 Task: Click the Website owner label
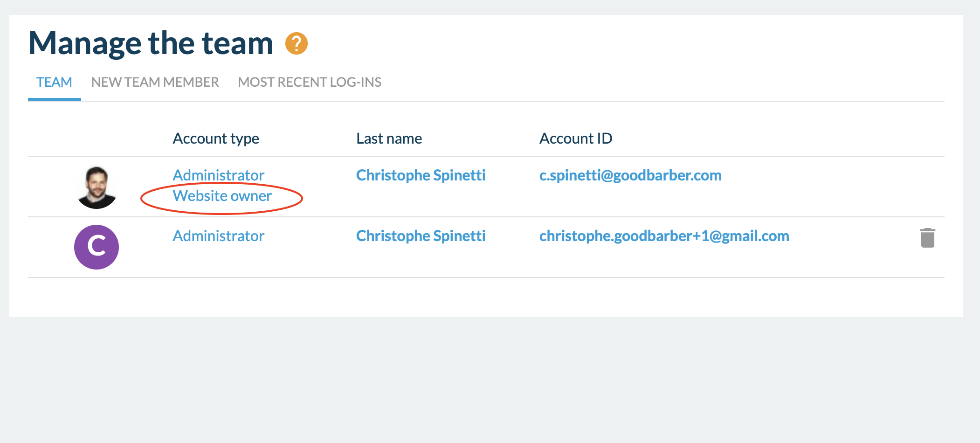tap(222, 196)
